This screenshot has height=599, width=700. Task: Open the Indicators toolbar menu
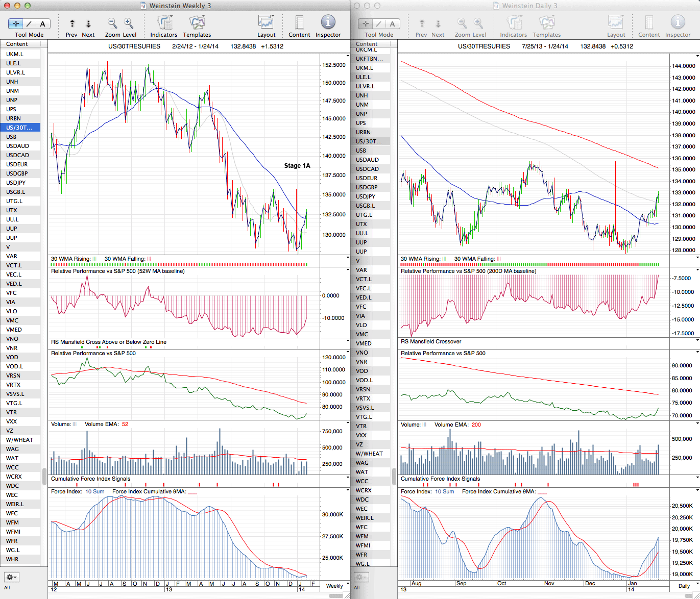(164, 23)
